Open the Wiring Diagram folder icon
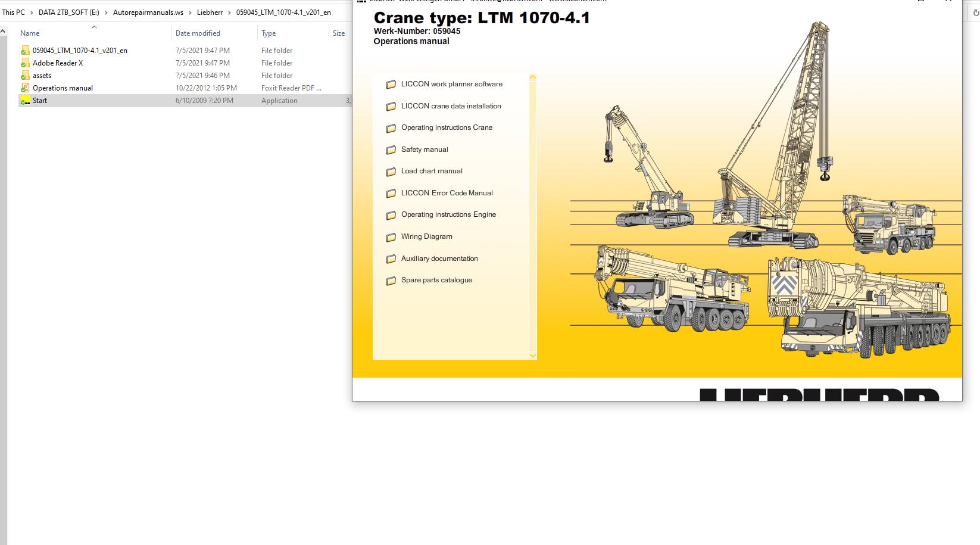This screenshot has width=980, height=545. tap(392, 236)
